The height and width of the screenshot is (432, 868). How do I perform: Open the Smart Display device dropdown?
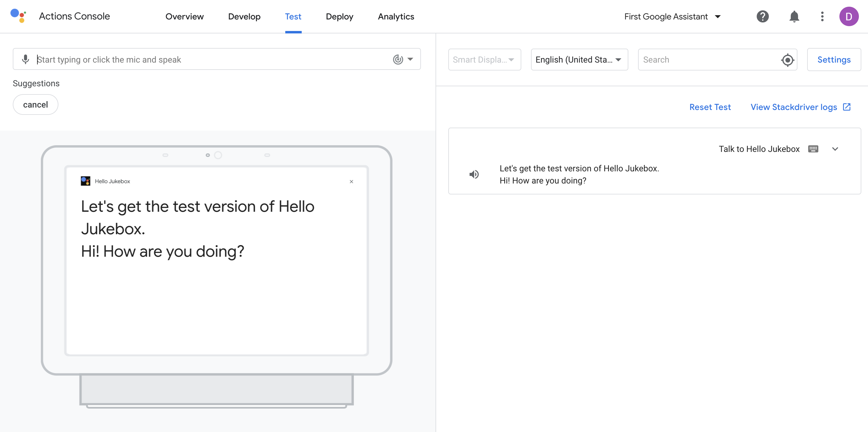(484, 60)
